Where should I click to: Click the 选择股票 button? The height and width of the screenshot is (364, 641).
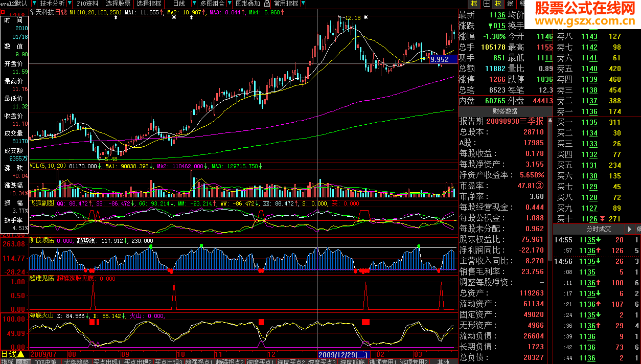118,4
